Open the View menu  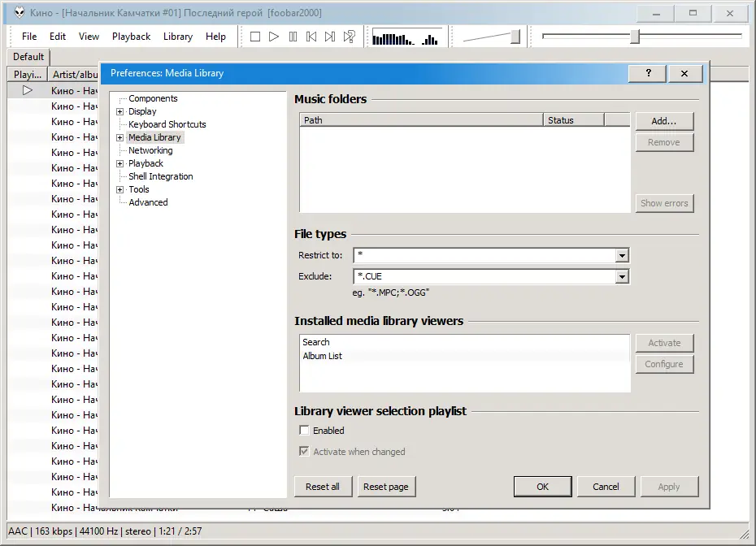(89, 37)
